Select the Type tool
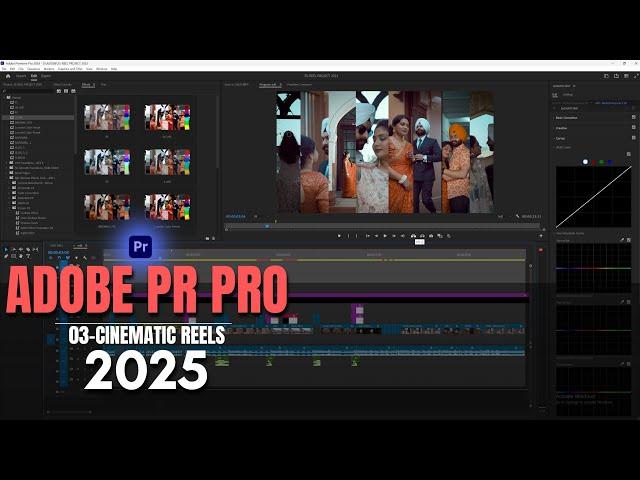 [x=28, y=256]
